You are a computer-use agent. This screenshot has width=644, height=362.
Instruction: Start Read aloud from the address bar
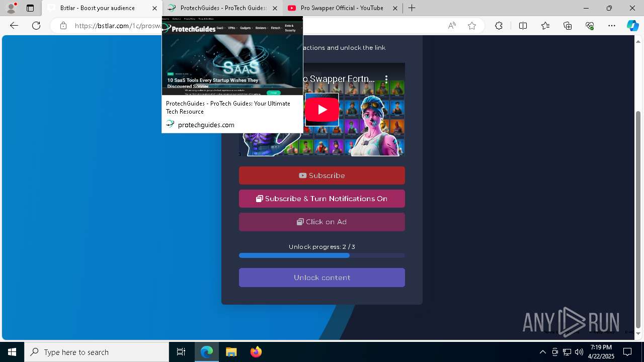(452, 26)
